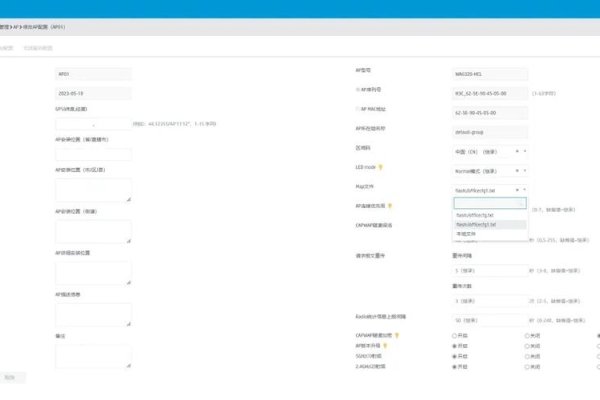This screenshot has height=400, width=600.
Task: Clear the region code selection with its x icon
Action: point(517,152)
